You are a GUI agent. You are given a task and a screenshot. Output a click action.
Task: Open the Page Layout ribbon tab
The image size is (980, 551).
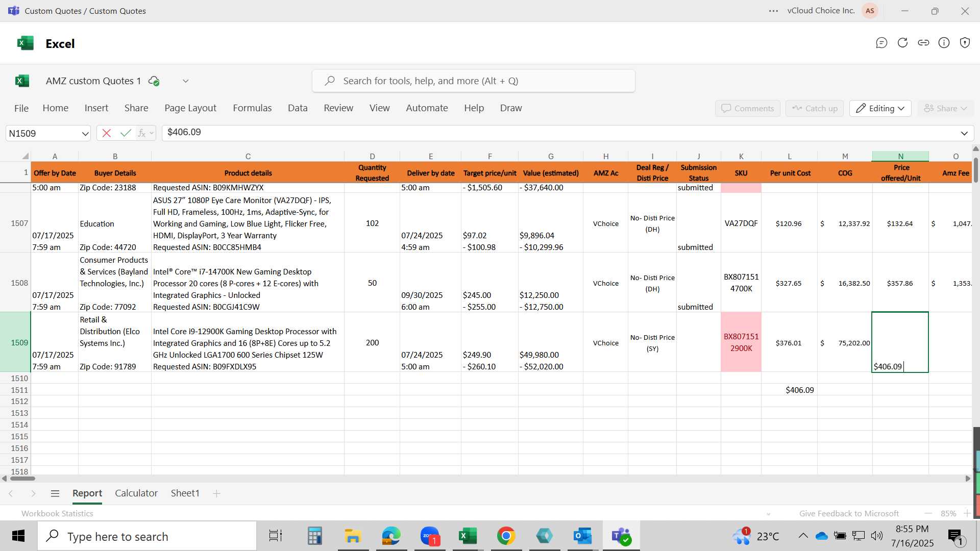(x=190, y=108)
